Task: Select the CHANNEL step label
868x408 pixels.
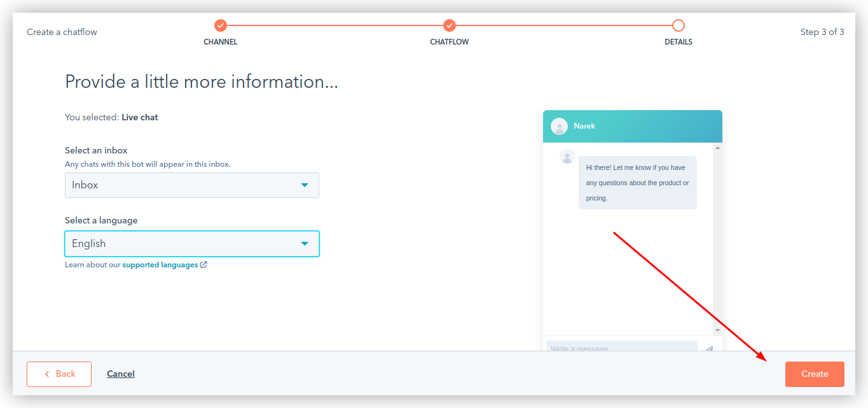Action: tap(220, 42)
